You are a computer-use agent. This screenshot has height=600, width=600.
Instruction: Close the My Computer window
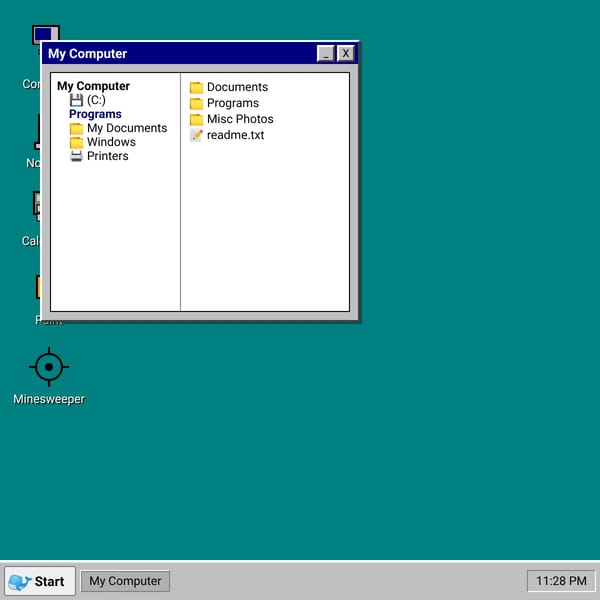346,54
